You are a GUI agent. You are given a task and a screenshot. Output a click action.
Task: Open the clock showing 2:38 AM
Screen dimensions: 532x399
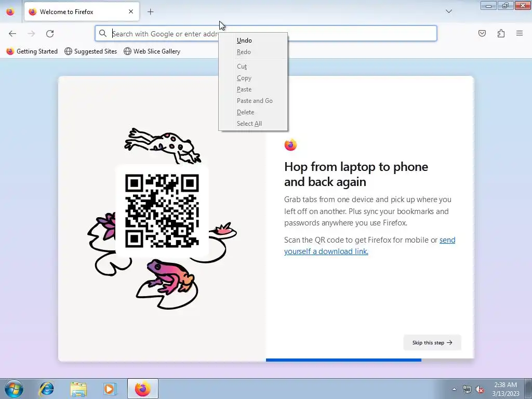(x=506, y=389)
